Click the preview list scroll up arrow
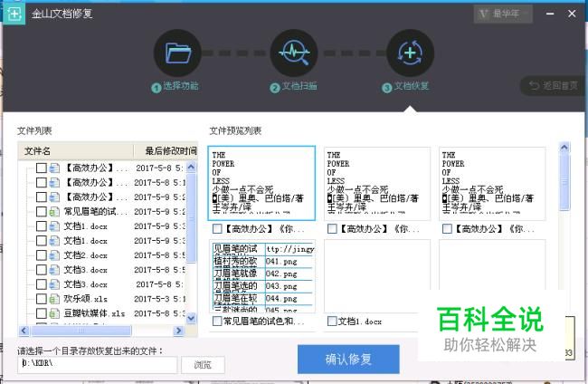The image size is (588, 384). click(564, 148)
